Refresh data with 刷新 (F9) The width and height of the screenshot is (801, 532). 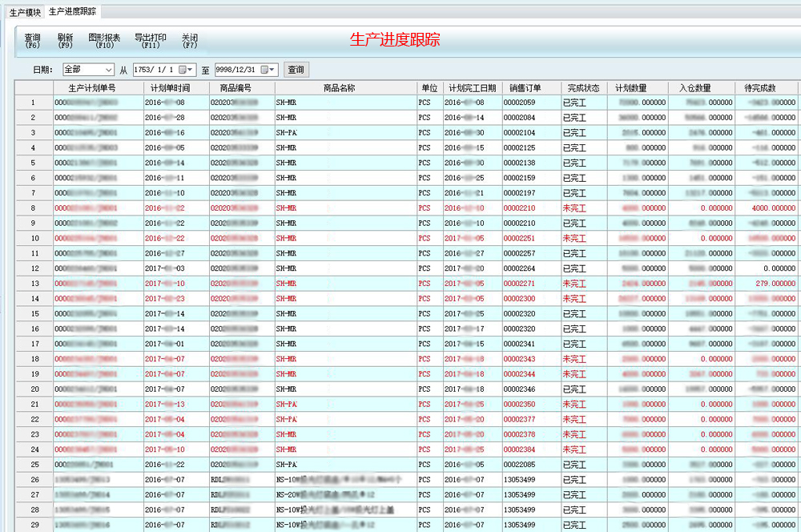coord(66,41)
